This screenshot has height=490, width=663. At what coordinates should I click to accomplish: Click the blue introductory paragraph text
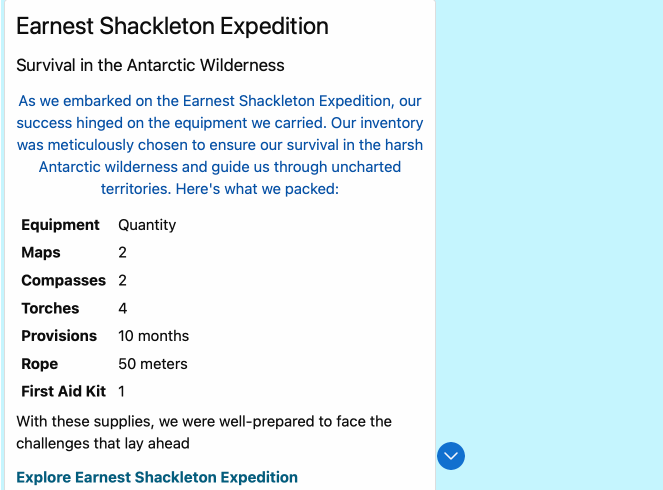coord(219,145)
